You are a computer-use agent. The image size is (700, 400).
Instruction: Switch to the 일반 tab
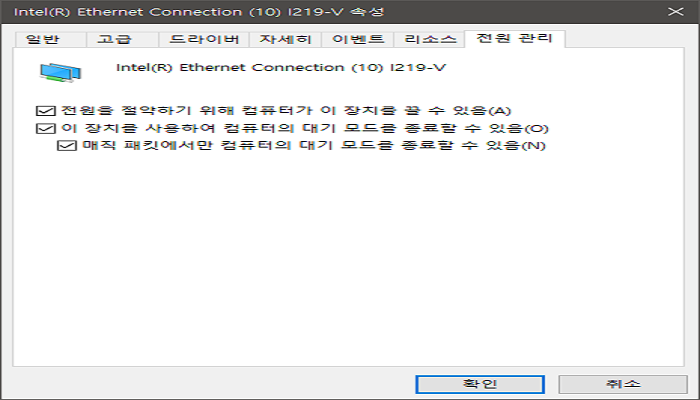point(43,40)
